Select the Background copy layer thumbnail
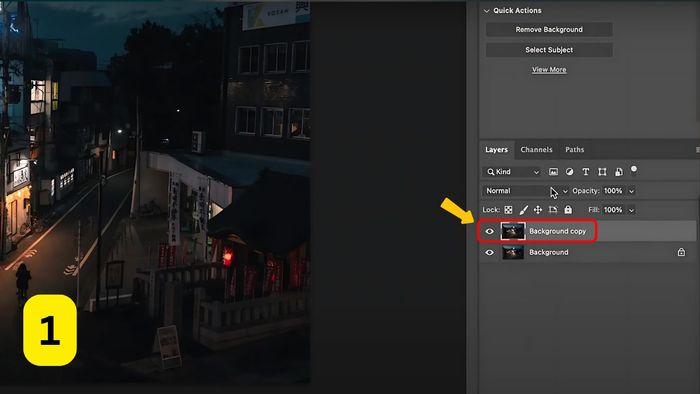The width and height of the screenshot is (700, 394). click(513, 231)
